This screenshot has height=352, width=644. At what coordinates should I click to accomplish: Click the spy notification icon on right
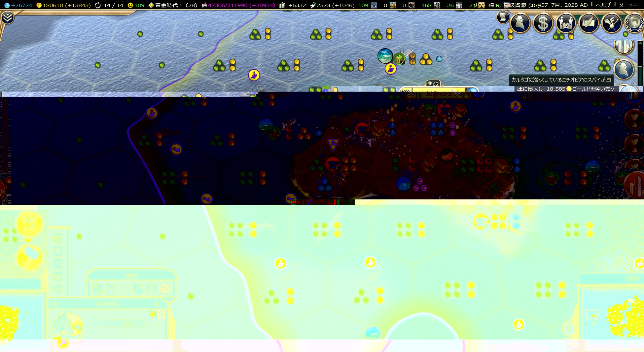click(624, 69)
